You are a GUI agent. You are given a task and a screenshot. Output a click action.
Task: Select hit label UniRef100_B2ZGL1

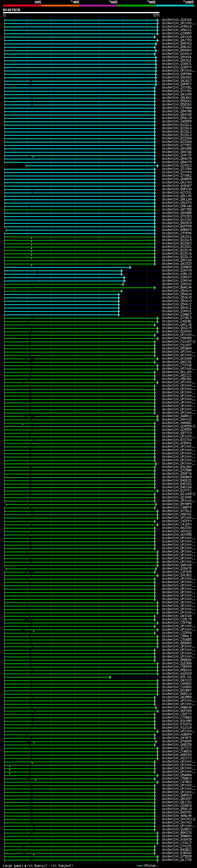177,125
